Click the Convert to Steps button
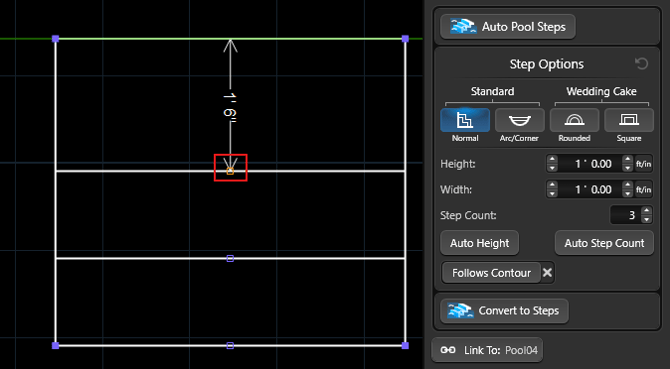The width and height of the screenshot is (670, 369). [504, 311]
